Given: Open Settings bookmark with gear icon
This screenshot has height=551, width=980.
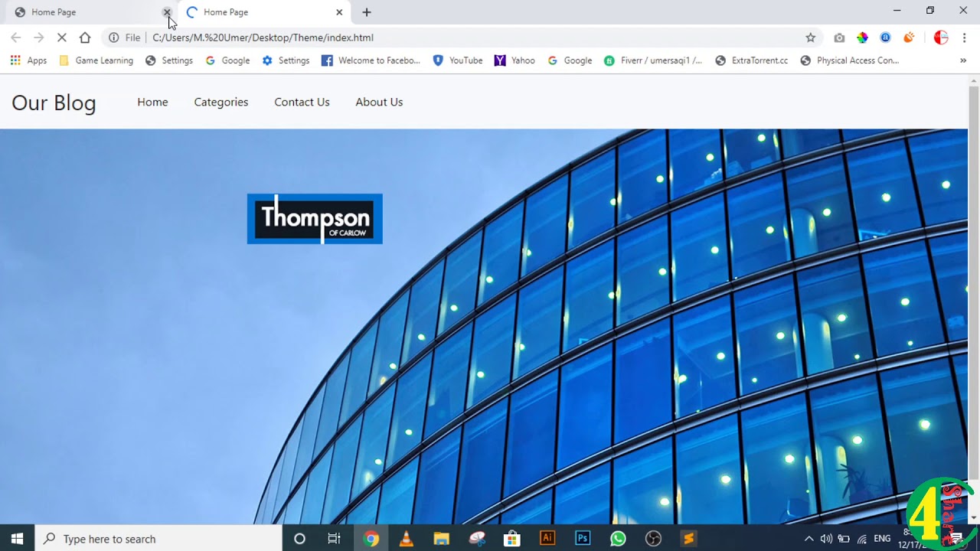Looking at the screenshot, I should tap(286, 60).
